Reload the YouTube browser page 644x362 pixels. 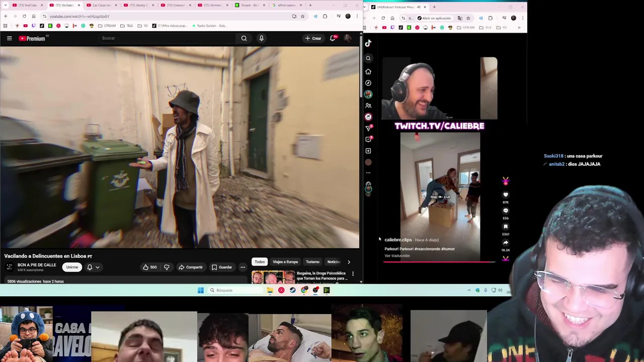point(24,16)
